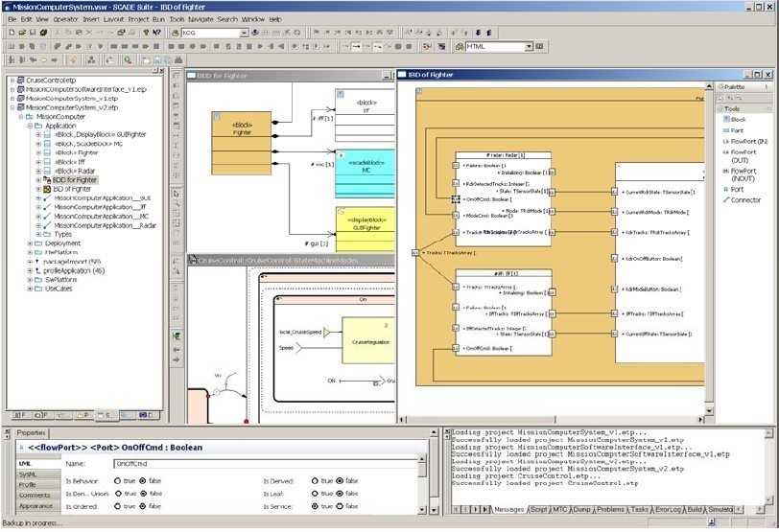This screenshot has width=779, height=532.
Task: Open the SysML properties section
Action: [28, 474]
